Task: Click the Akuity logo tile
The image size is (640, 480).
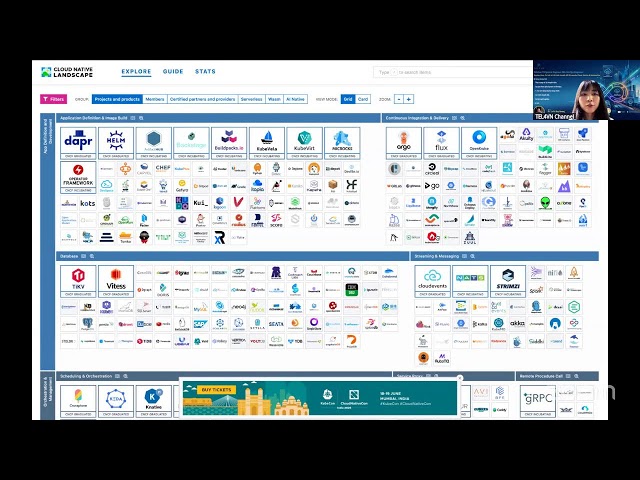Action: (x=526, y=134)
